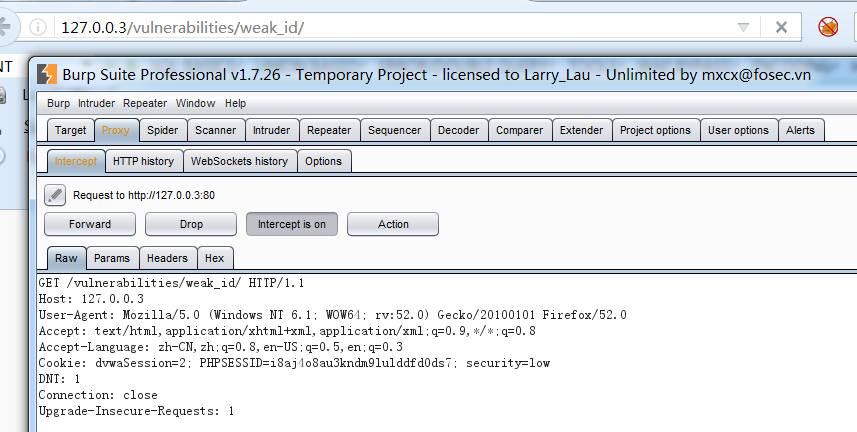Click the Accept-Language header line

221,347
